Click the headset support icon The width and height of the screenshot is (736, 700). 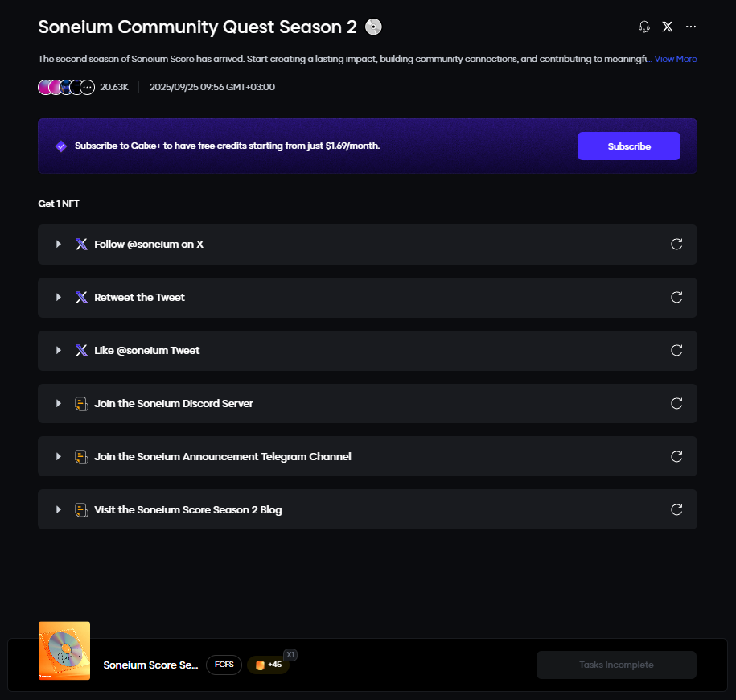coord(643,27)
